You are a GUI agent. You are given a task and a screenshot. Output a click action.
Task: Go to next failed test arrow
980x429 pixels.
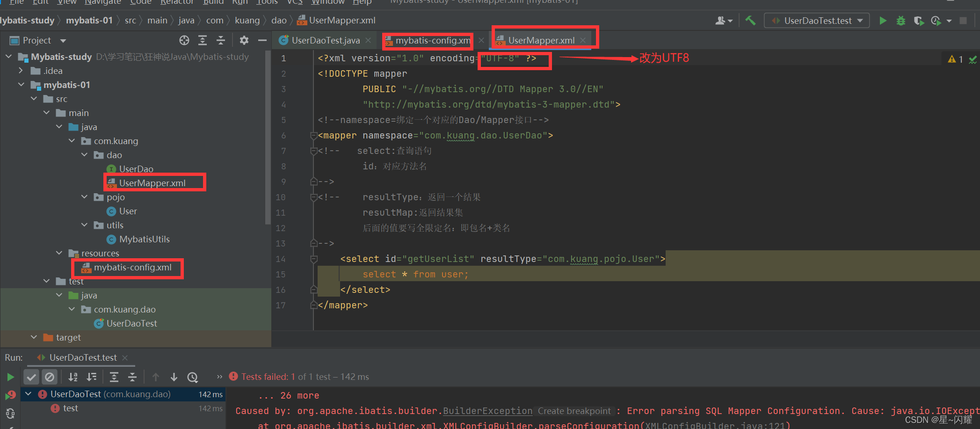174,377
